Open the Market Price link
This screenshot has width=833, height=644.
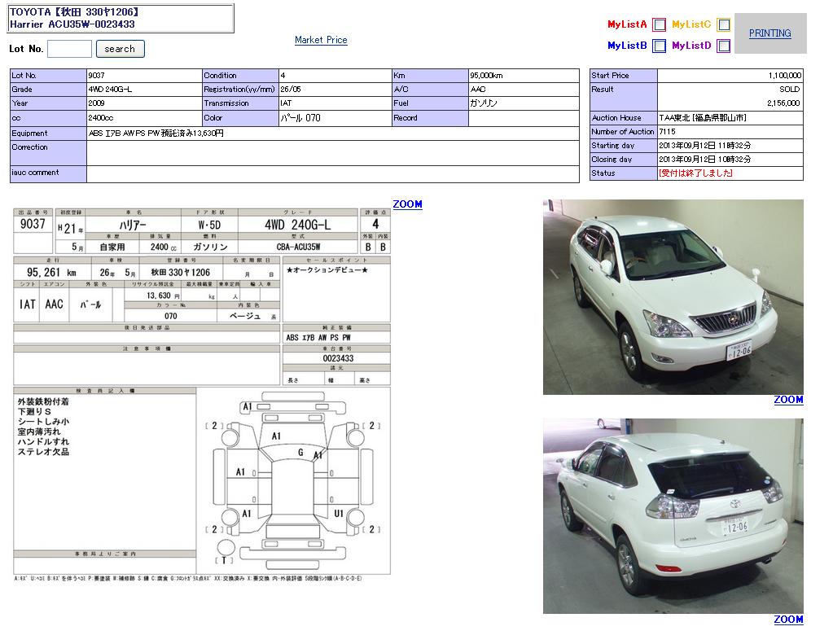coord(321,40)
